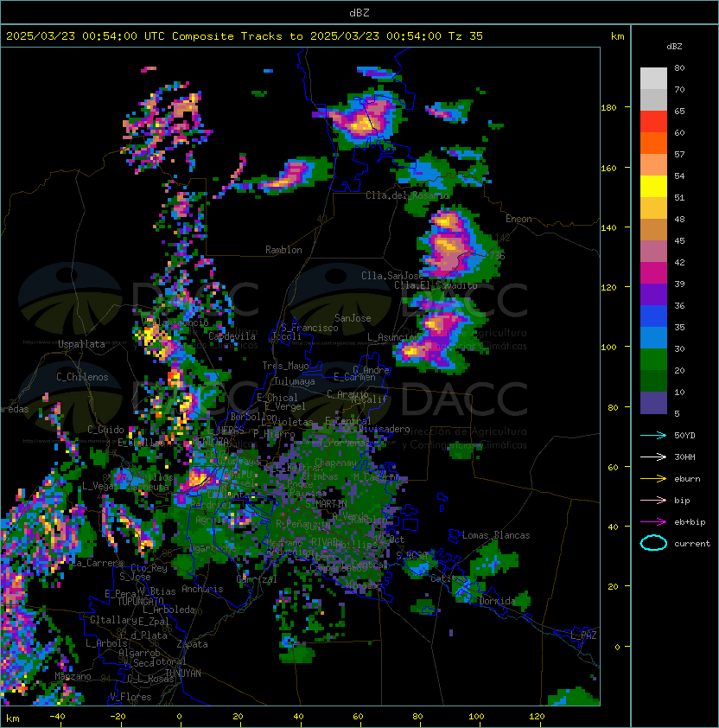Click the 'eburn' legend label
The height and width of the screenshot is (728, 719).
(687, 479)
